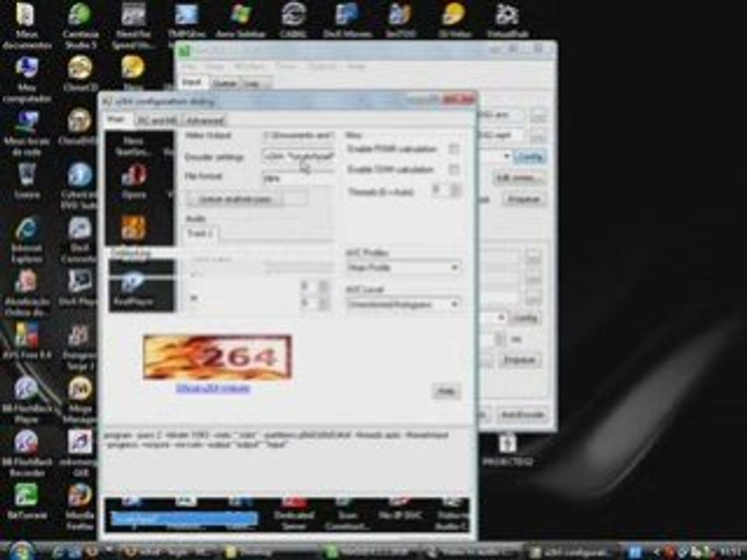Click the highlighted Config button in MeGUI
Image resolution: width=747 pixels, height=560 pixels.
click(529, 157)
